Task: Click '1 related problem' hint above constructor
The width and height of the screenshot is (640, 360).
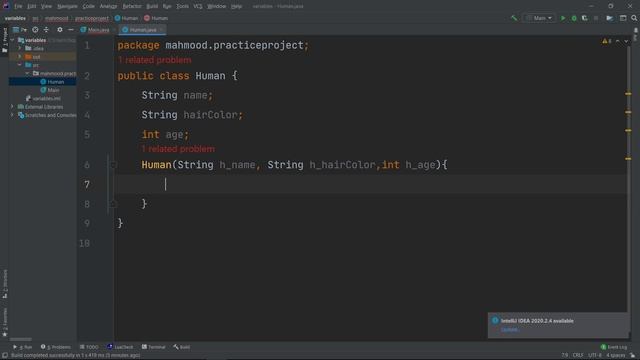Action: (x=178, y=149)
